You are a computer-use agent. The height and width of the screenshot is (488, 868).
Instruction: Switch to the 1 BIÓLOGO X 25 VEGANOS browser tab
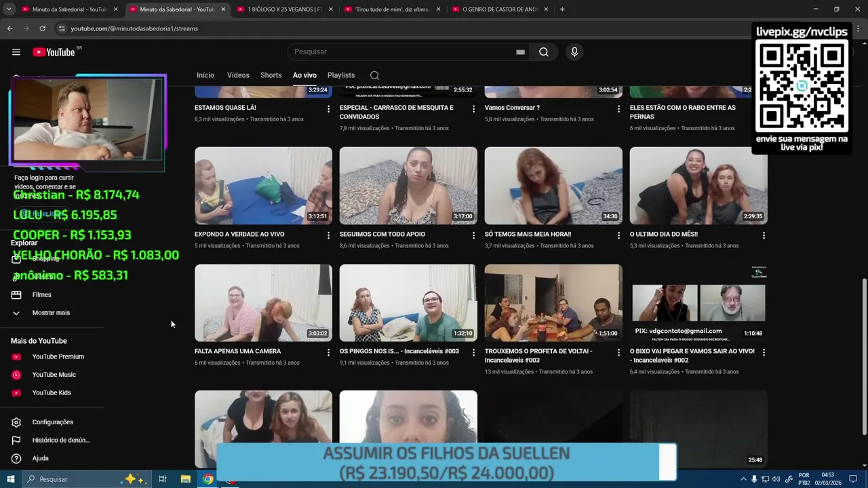coord(284,9)
